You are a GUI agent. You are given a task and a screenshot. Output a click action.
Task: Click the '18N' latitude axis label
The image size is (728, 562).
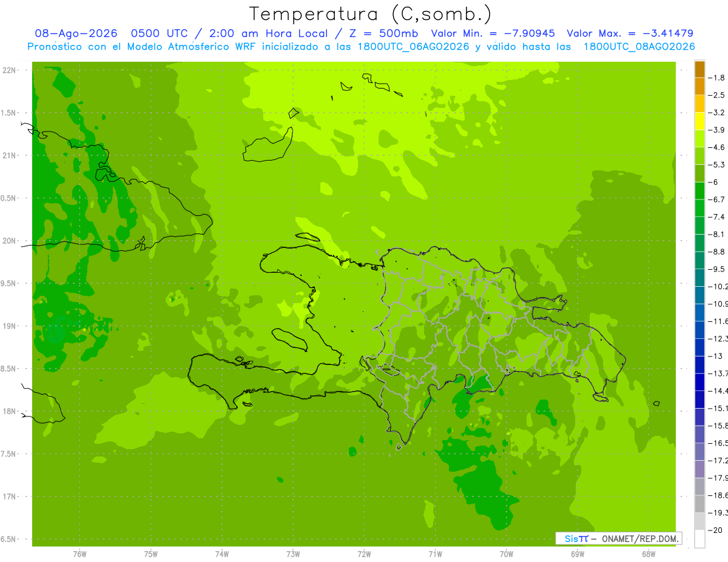pos(10,412)
